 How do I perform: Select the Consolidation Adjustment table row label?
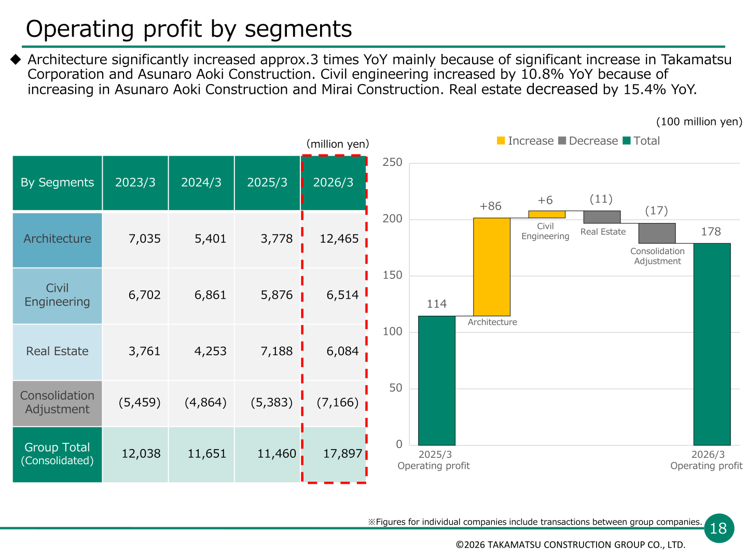tap(57, 403)
